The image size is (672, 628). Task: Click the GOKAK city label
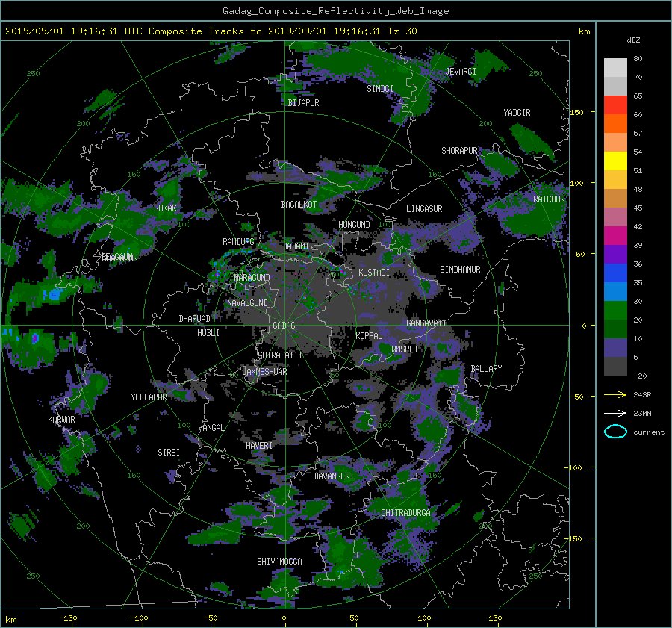pyautogui.click(x=165, y=208)
